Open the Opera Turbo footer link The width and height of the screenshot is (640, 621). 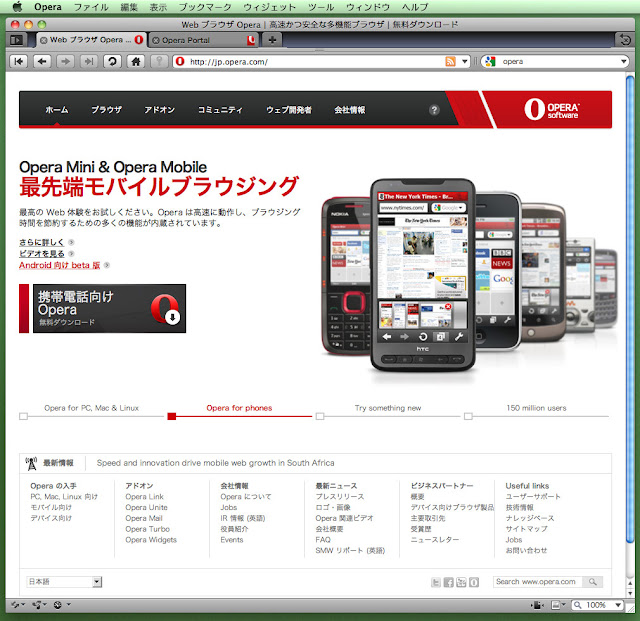[x=147, y=529]
